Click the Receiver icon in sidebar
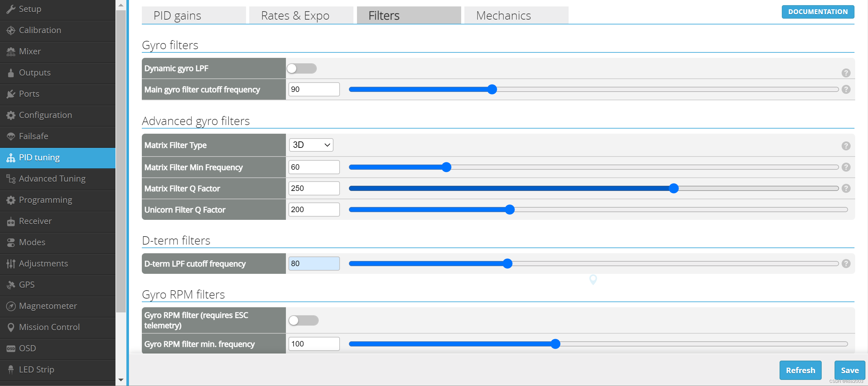The image size is (868, 386). pyautogui.click(x=11, y=221)
